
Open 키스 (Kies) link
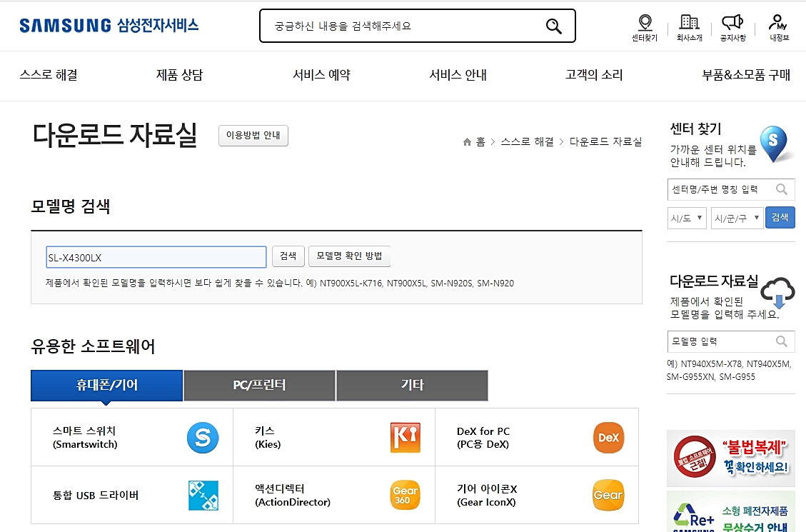268,438
